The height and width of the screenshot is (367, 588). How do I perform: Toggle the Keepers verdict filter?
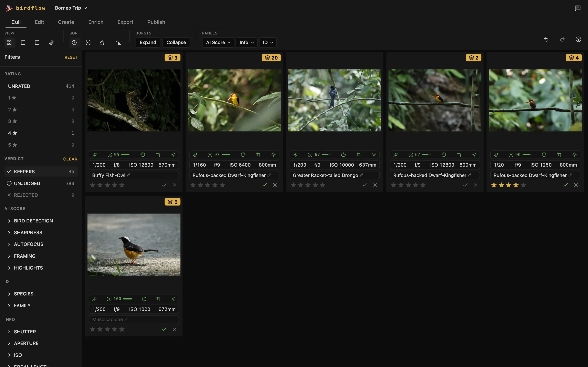click(41, 172)
